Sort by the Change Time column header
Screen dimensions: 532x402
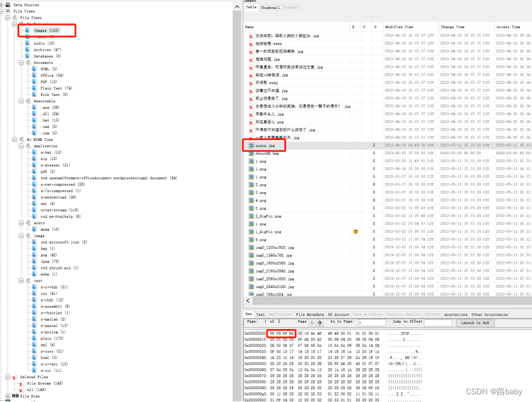[x=467, y=27]
